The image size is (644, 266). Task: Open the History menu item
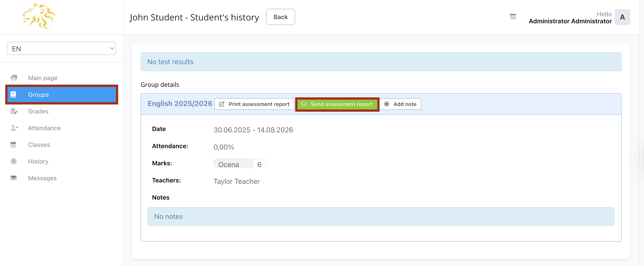coord(38,161)
